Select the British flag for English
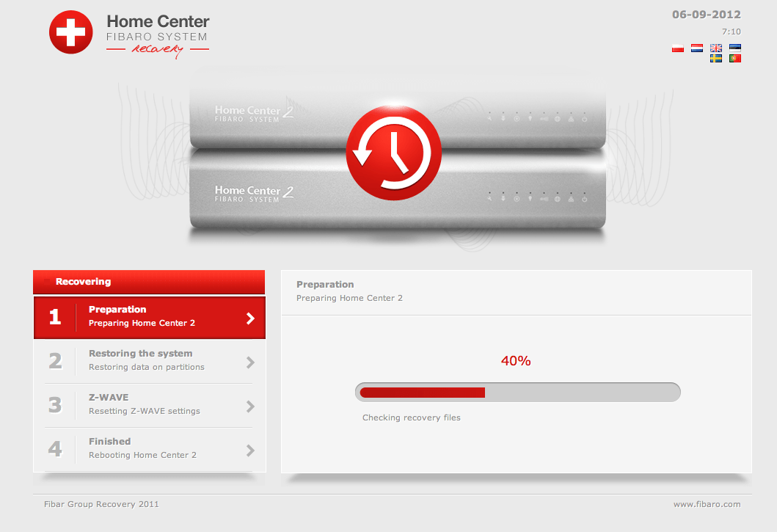 point(716,48)
